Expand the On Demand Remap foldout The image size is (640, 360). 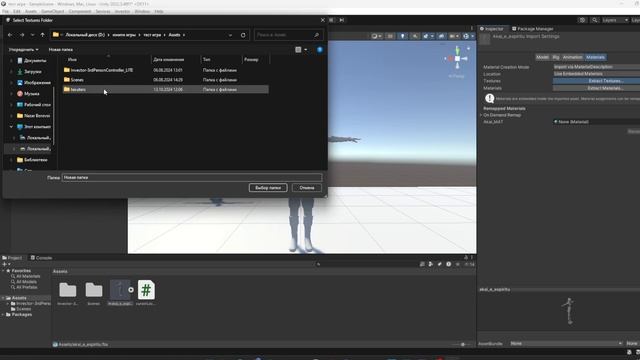(481, 115)
